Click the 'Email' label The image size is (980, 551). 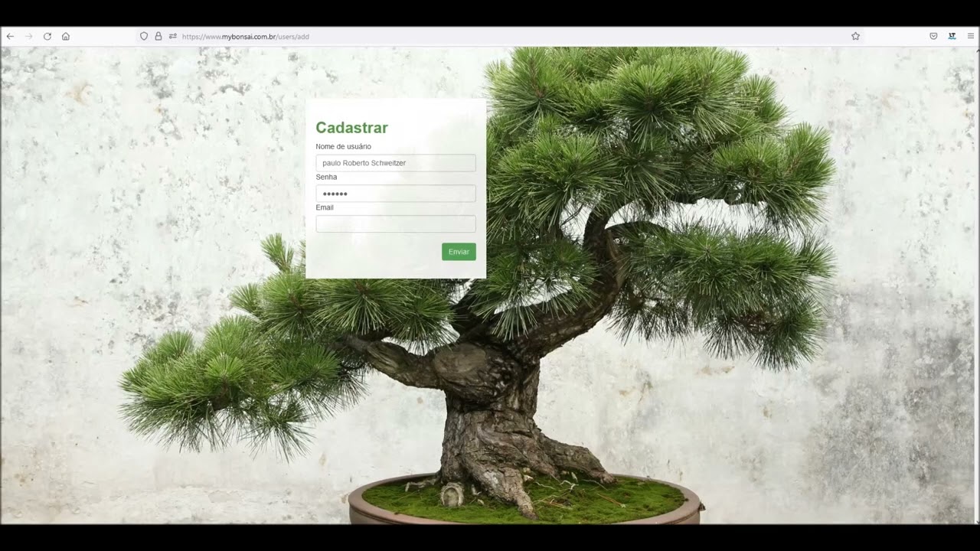pyautogui.click(x=325, y=207)
